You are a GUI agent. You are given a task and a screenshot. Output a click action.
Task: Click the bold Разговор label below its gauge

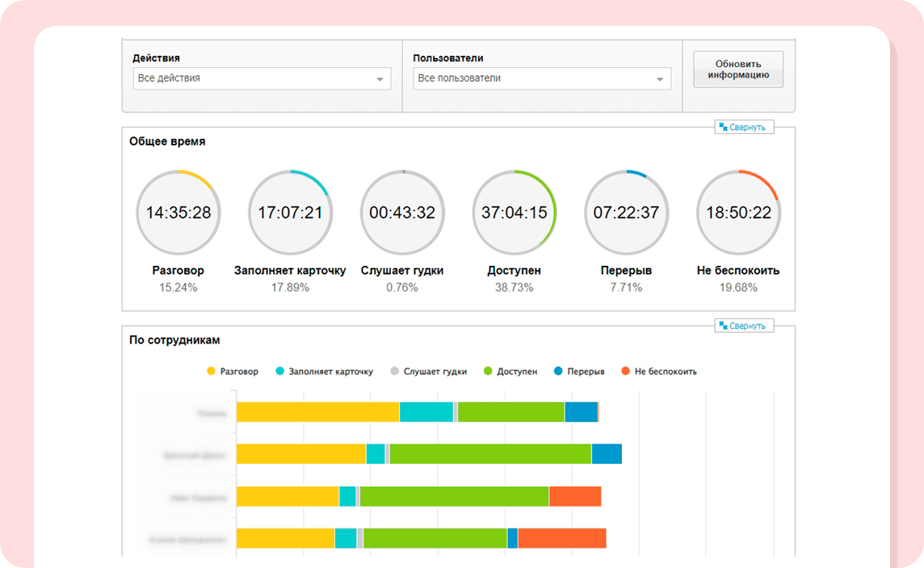(178, 271)
